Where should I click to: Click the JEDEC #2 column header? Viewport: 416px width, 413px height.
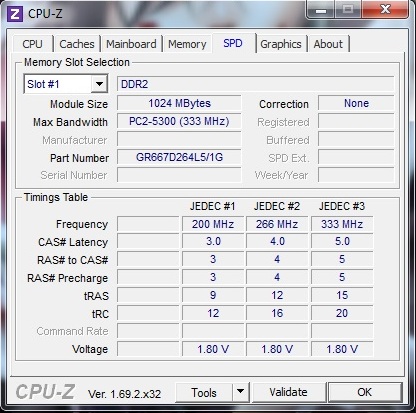pos(277,206)
